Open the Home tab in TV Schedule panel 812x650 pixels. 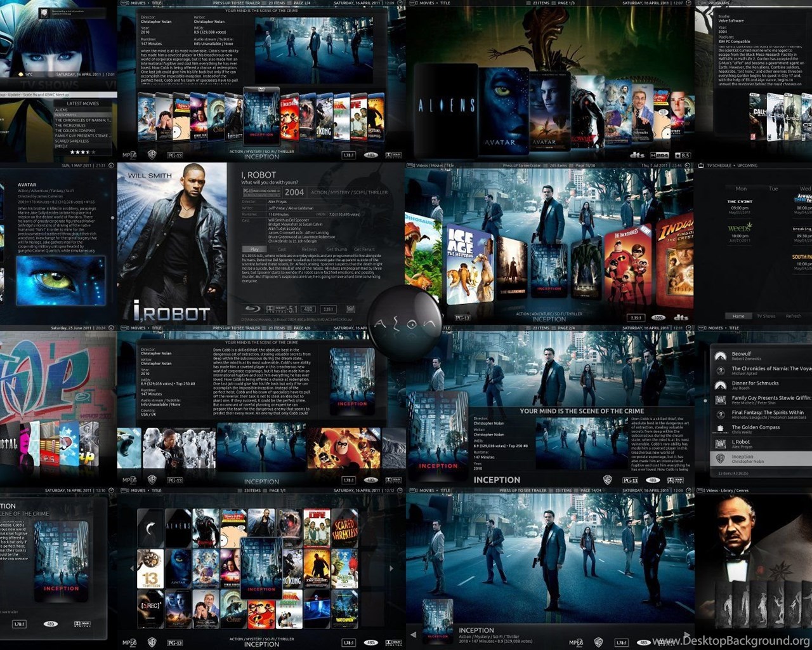pos(738,316)
